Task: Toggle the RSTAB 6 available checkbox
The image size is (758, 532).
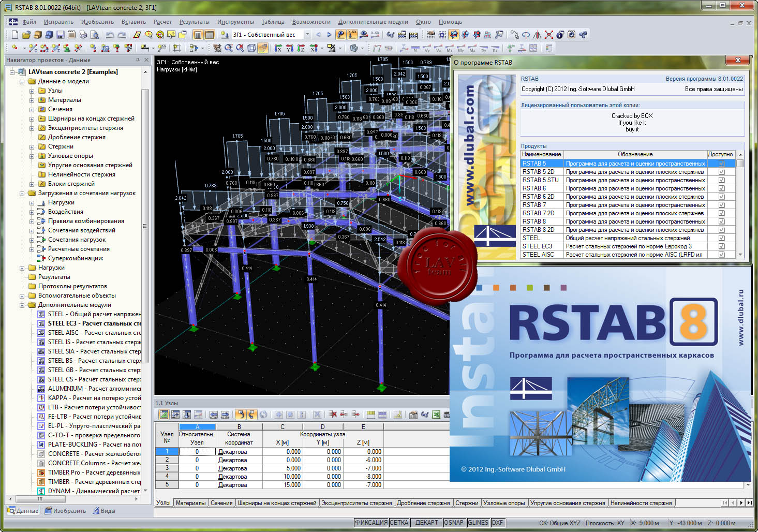Action: [x=722, y=188]
